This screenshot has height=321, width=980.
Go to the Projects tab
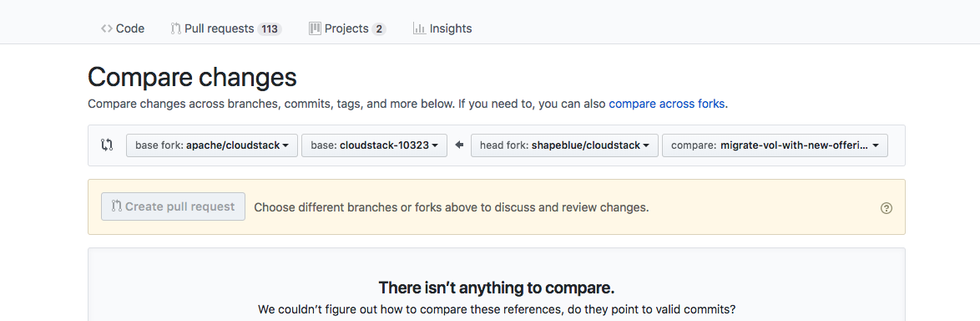click(347, 28)
